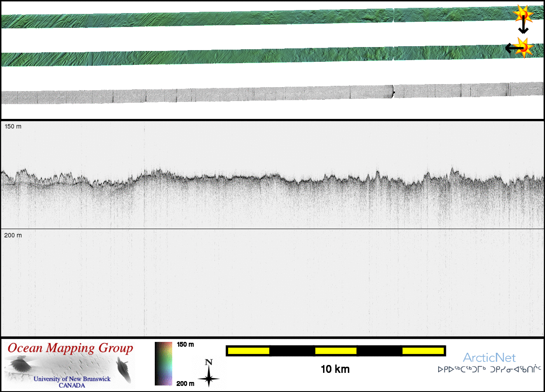Click the 150 m legend label
This screenshot has height=392, width=545.
[185, 345]
